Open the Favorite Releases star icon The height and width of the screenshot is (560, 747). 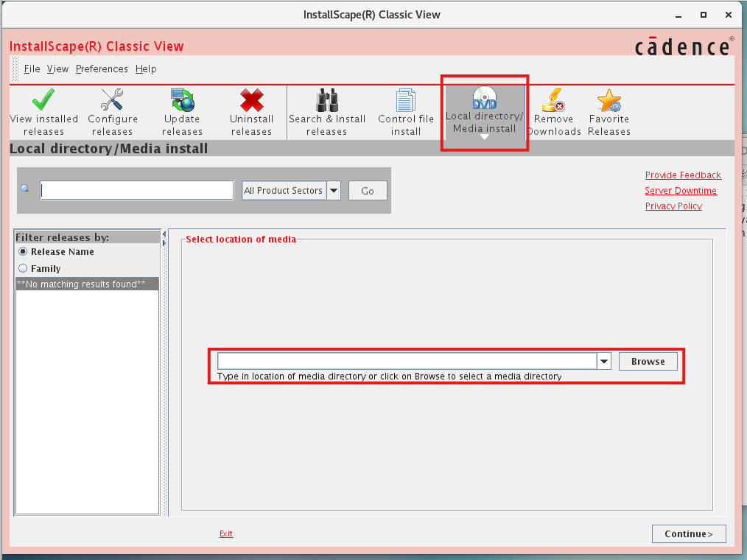[x=609, y=100]
